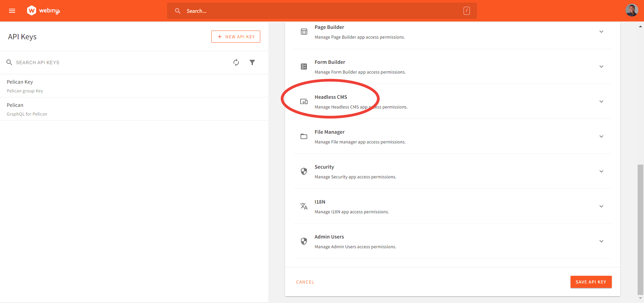Click the Page Builder app icon
Screen dimensions: 644x303
tap(304, 31)
